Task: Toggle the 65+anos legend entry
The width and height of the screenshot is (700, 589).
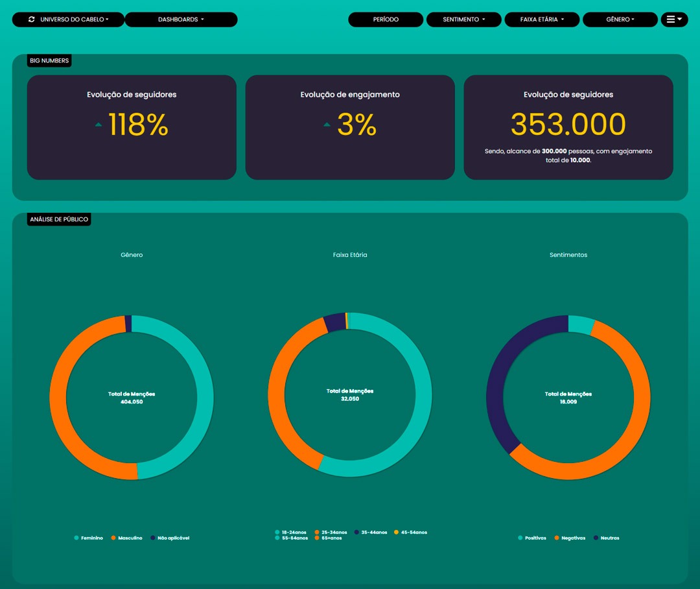Action: (x=328, y=538)
